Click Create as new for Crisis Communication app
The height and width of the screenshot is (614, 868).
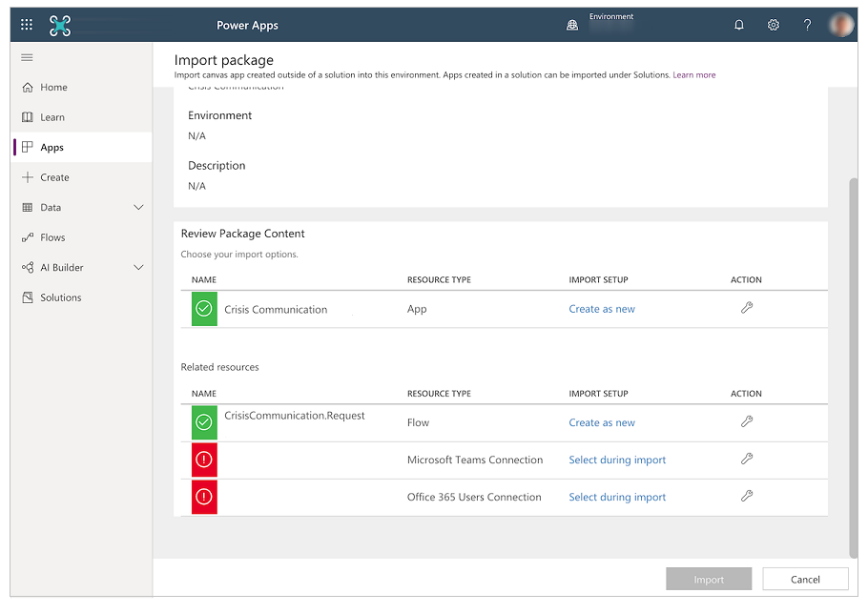pos(602,309)
